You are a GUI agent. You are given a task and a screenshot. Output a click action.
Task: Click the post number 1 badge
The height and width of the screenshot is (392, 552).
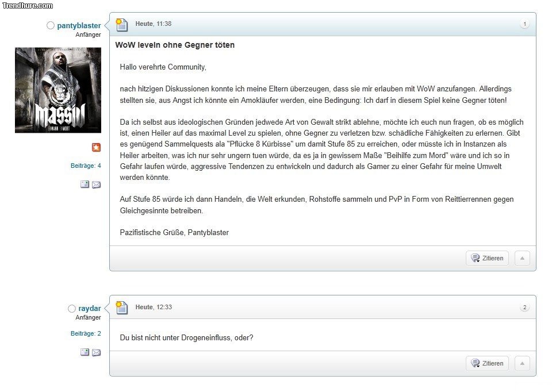click(x=524, y=24)
